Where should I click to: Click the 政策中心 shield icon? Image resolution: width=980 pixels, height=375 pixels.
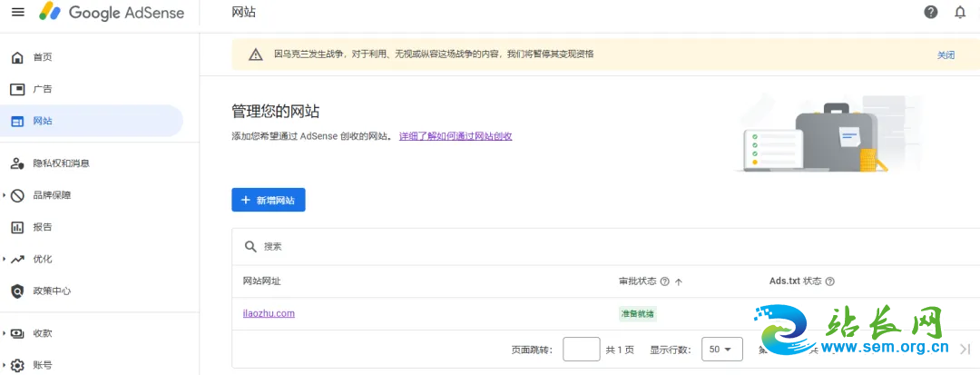point(17,291)
